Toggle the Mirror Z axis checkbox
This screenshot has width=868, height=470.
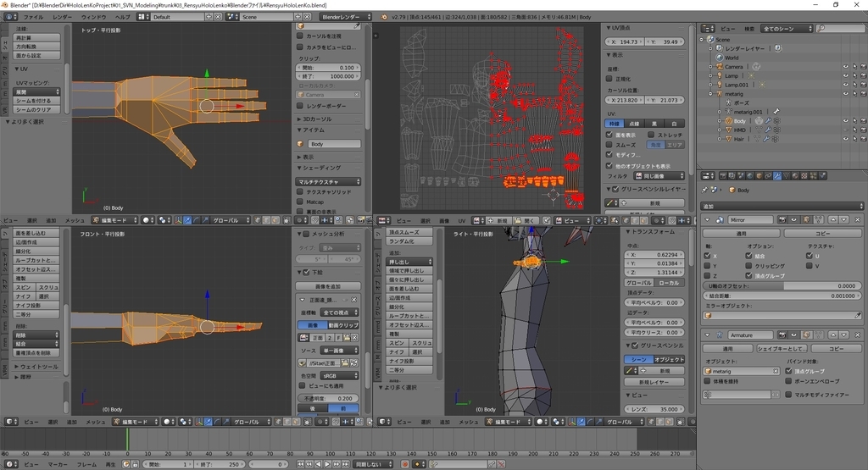[x=708, y=275]
